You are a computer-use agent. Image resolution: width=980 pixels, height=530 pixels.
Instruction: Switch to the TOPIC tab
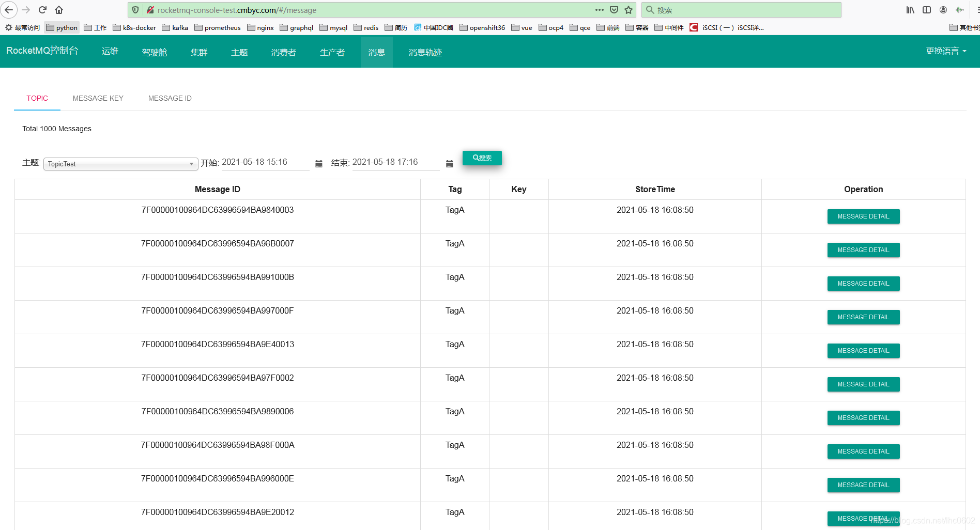coord(37,98)
